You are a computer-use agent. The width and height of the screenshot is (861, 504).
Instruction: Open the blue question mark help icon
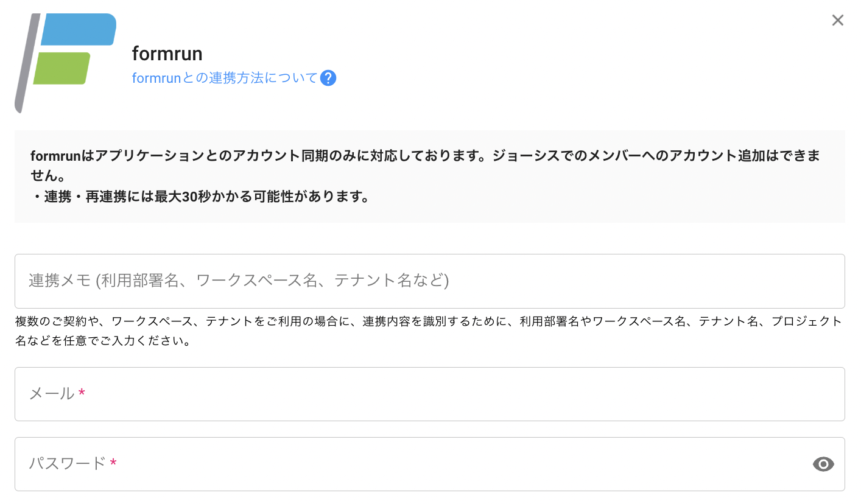pyautogui.click(x=328, y=78)
